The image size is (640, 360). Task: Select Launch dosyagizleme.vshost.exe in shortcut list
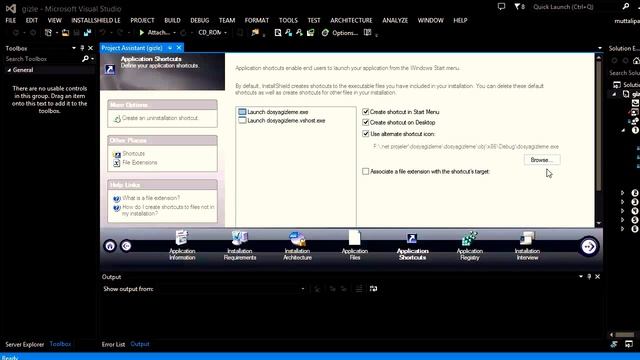[x=286, y=120]
